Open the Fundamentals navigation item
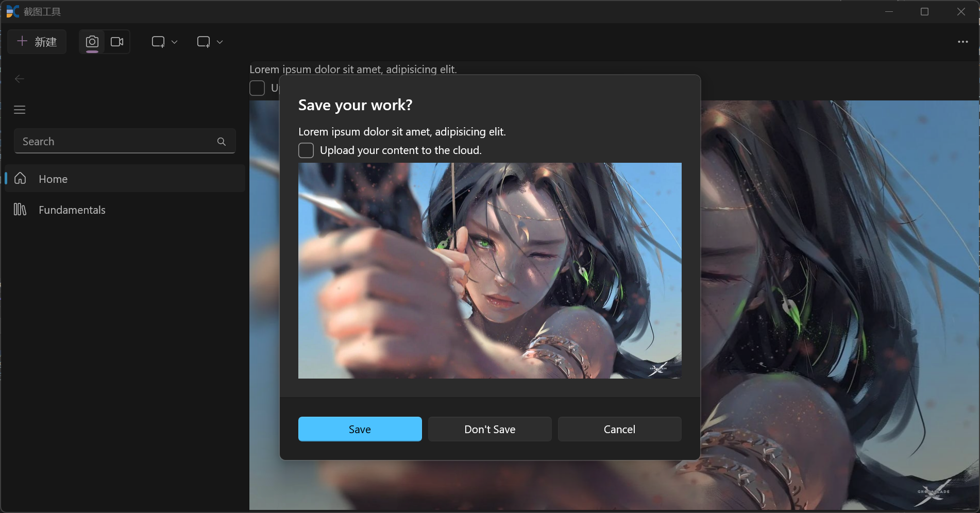Screen dimensions: 980x513 tap(125, 210)
